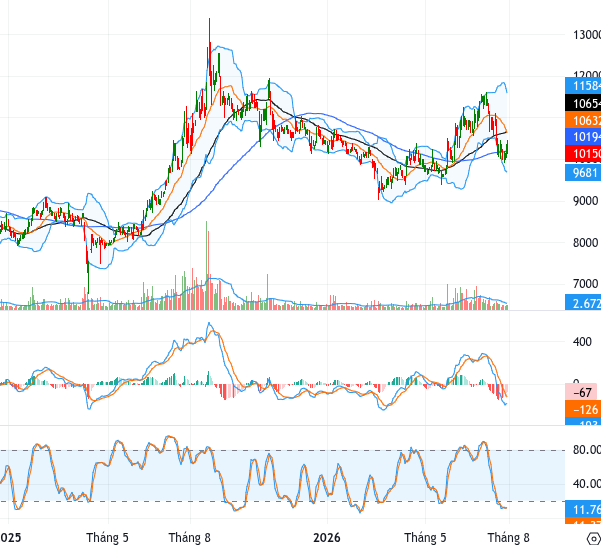Click the orange 1063 moving average label
The width and height of the screenshot is (601, 545).
583,120
